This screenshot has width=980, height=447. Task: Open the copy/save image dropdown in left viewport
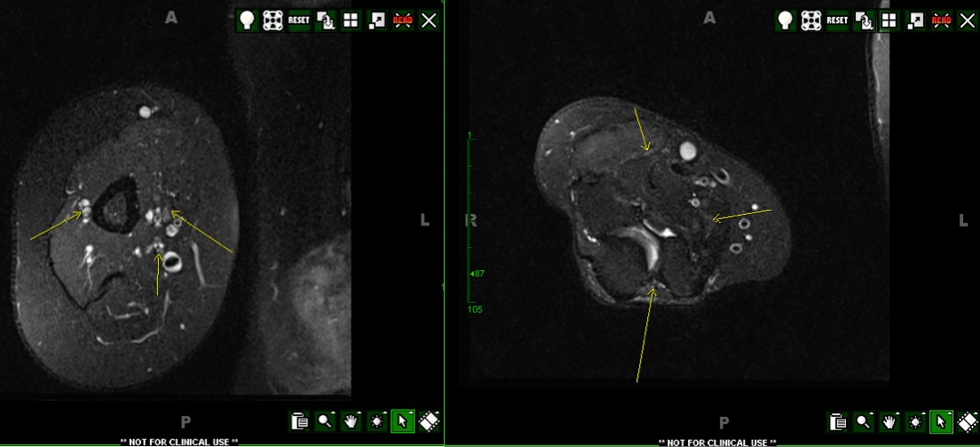[325, 20]
